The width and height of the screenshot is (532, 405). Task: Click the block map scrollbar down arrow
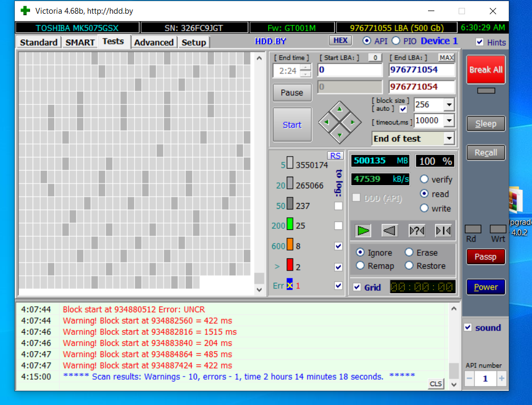[x=259, y=290]
